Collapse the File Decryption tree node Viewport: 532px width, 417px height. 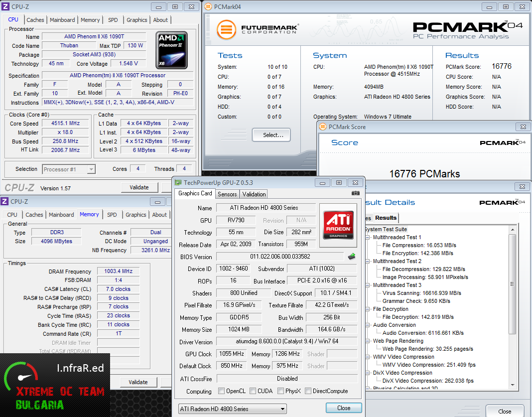pyautogui.click(x=368, y=309)
